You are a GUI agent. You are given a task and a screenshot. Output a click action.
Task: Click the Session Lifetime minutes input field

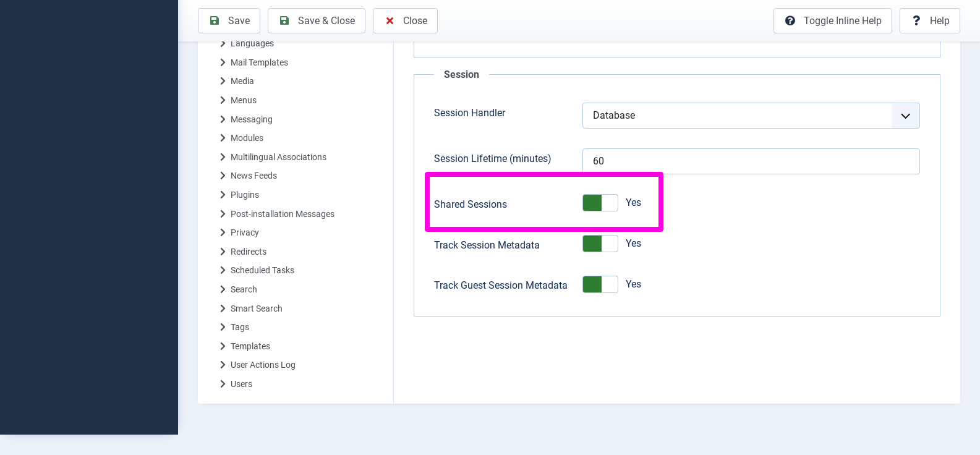coord(751,161)
